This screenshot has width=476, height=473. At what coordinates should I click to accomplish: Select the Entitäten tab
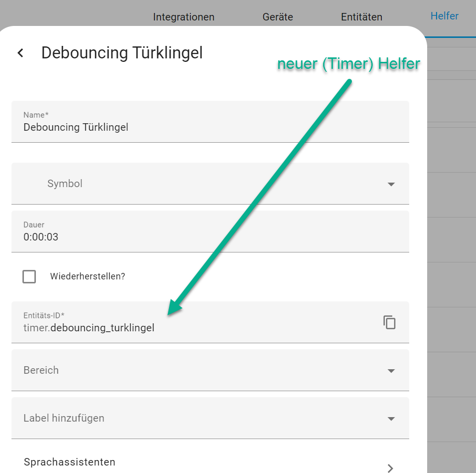361,17
